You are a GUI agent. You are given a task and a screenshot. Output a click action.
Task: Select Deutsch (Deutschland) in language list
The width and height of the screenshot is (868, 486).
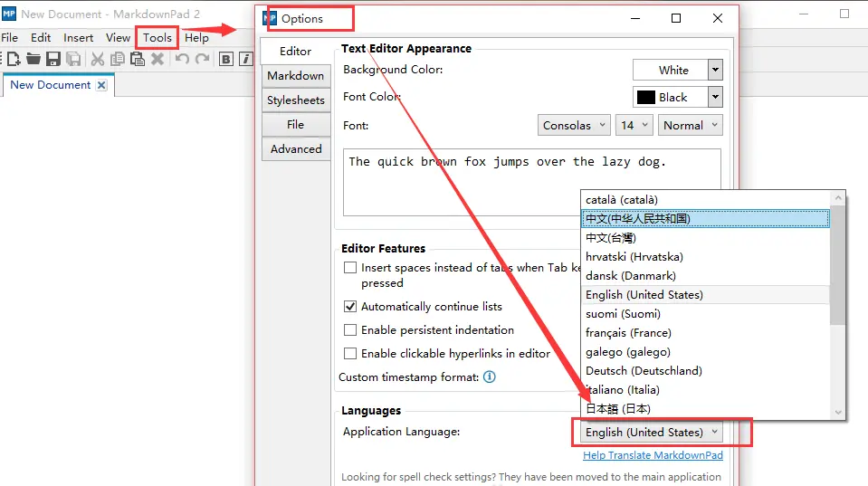(x=705, y=371)
